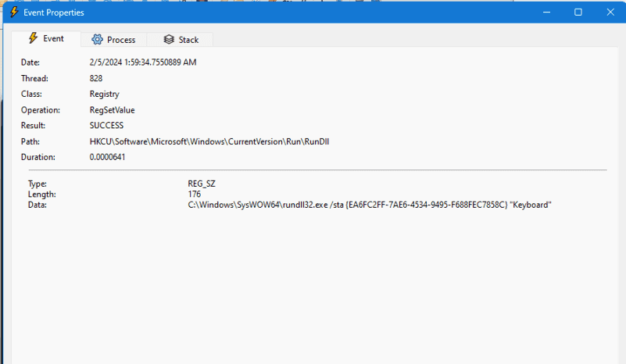Click the REG_SZ type value
626x364 pixels.
pyautogui.click(x=201, y=184)
